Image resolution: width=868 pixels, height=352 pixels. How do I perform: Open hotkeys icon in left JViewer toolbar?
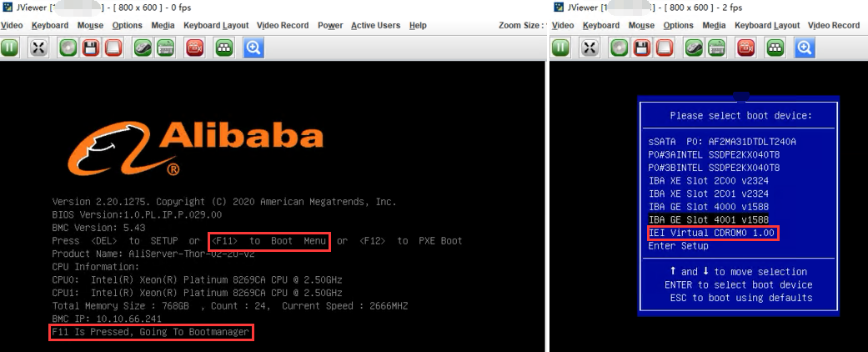pos(223,48)
